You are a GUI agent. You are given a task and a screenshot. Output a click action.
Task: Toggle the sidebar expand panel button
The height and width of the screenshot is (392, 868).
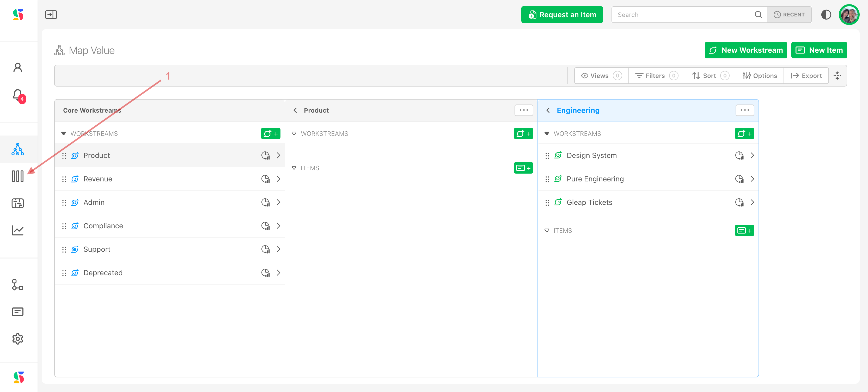click(51, 15)
